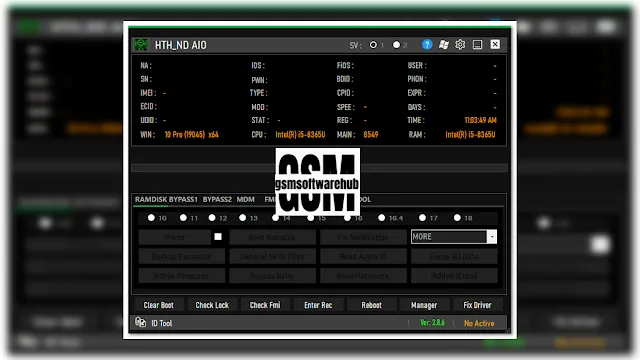Open the MORE dropdown arrow
Screen dimensions: 640x360
coord(492,237)
